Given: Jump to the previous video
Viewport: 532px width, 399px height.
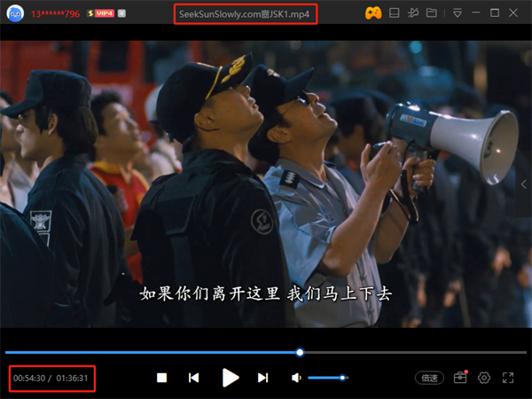Looking at the screenshot, I should pos(193,378).
